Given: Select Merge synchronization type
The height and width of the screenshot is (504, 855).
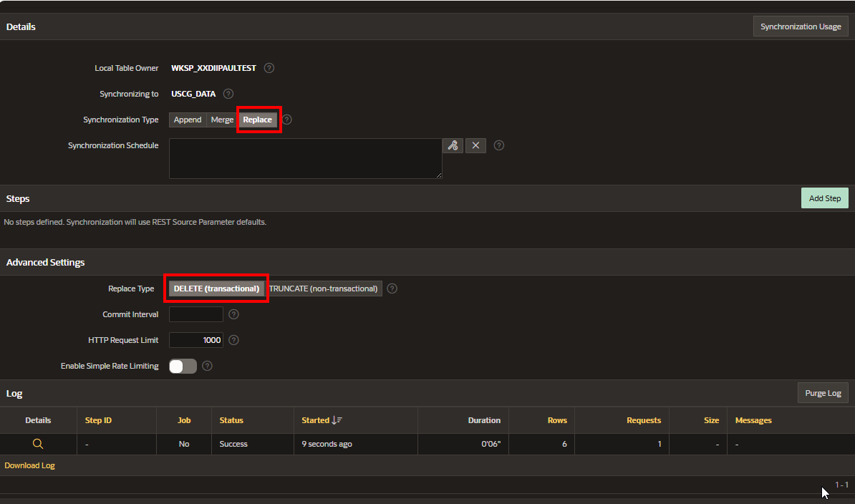Looking at the screenshot, I should [x=222, y=120].
